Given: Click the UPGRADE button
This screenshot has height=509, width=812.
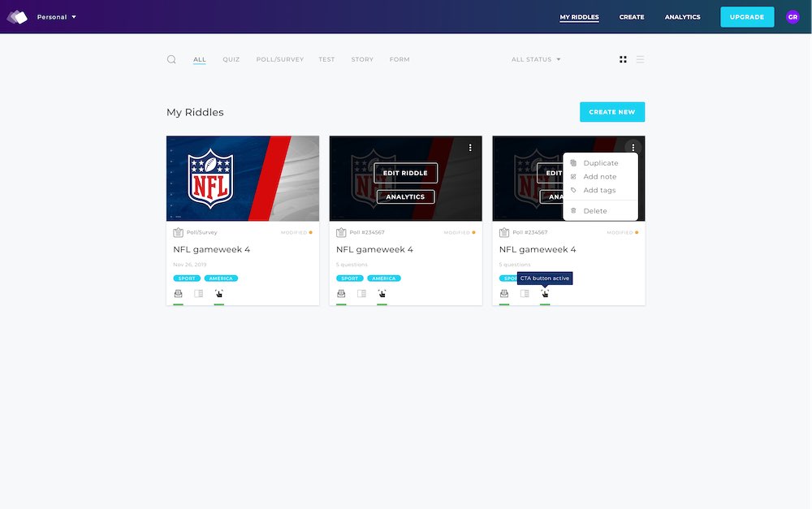Looking at the screenshot, I should [x=747, y=17].
